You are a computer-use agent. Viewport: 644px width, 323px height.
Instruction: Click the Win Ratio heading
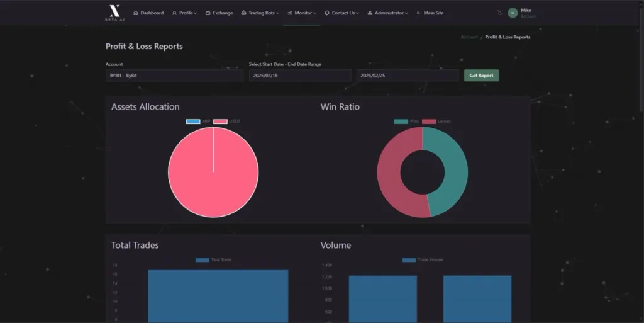pos(340,107)
